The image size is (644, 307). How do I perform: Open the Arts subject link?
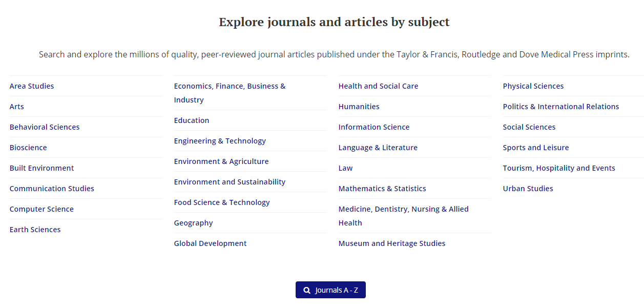point(17,107)
